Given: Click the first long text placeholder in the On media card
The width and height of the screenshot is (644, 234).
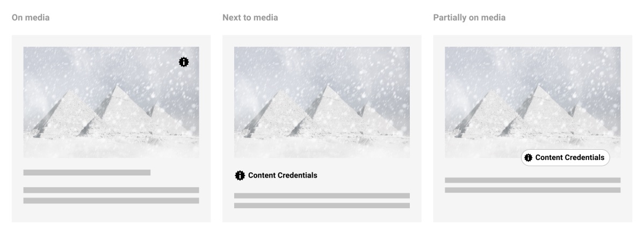Looking at the screenshot, I should (111, 190).
